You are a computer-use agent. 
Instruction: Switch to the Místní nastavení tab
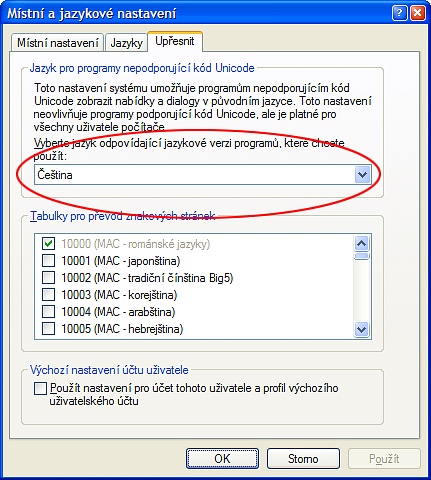(58, 43)
